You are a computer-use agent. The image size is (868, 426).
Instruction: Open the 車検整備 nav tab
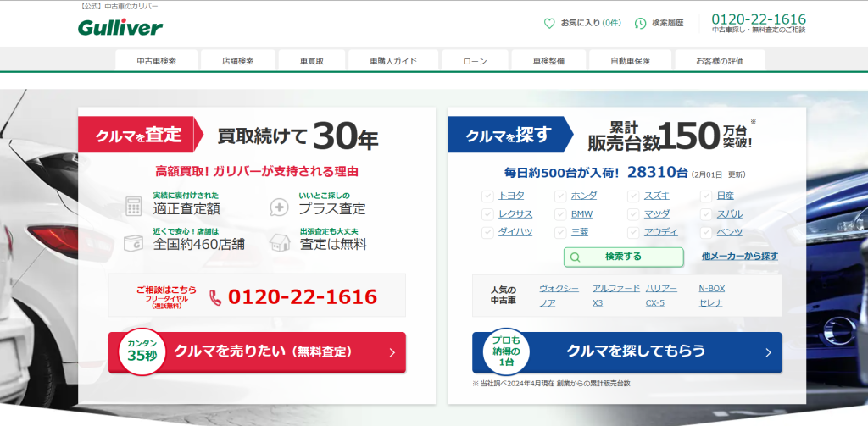point(548,60)
